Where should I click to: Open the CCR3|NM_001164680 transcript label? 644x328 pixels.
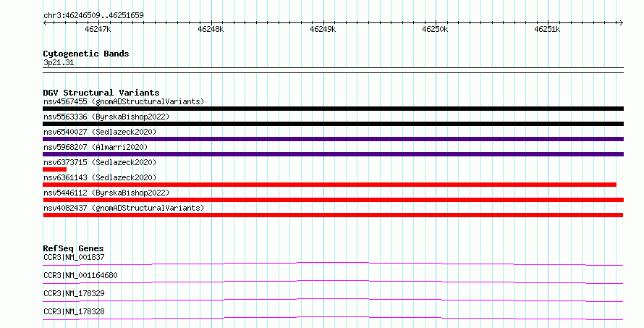click(x=80, y=275)
